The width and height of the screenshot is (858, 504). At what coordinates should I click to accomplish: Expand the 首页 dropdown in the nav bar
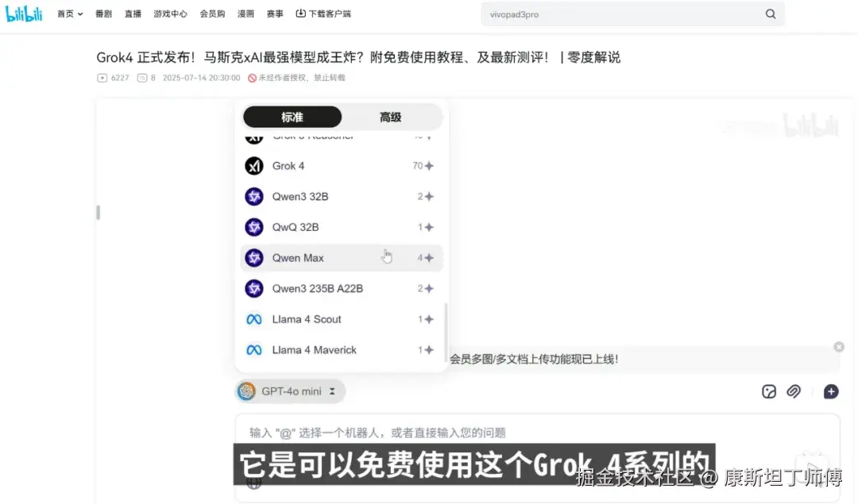click(69, 13)
